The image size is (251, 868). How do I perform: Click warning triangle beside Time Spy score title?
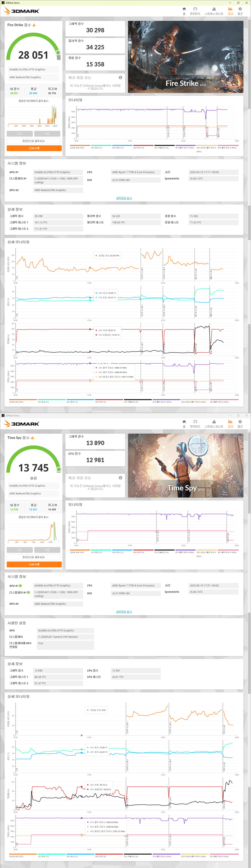33,438
